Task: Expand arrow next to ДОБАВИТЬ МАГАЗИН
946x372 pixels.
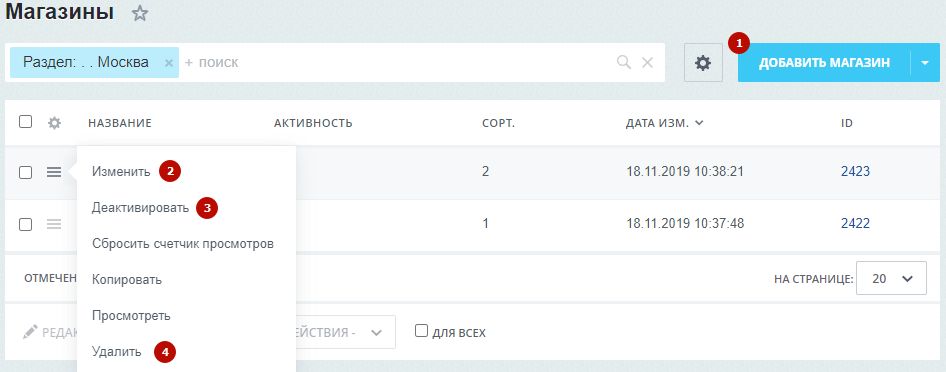Action: point(925,63)
